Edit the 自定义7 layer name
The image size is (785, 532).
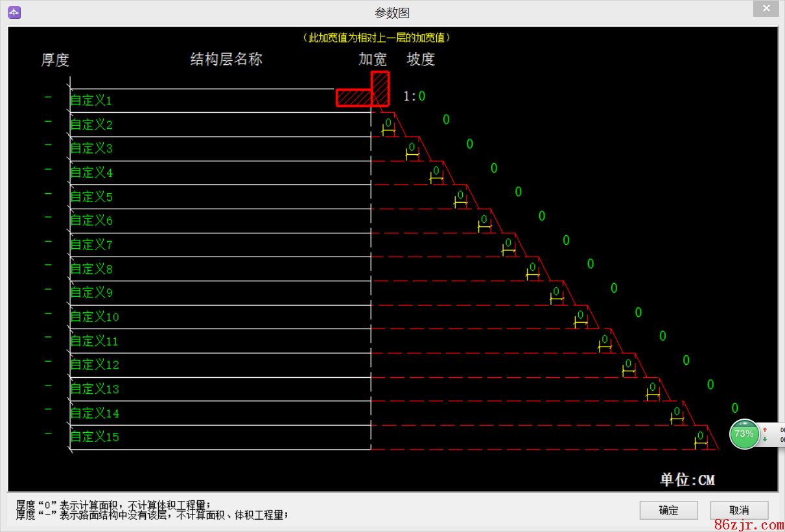point(91,244)
